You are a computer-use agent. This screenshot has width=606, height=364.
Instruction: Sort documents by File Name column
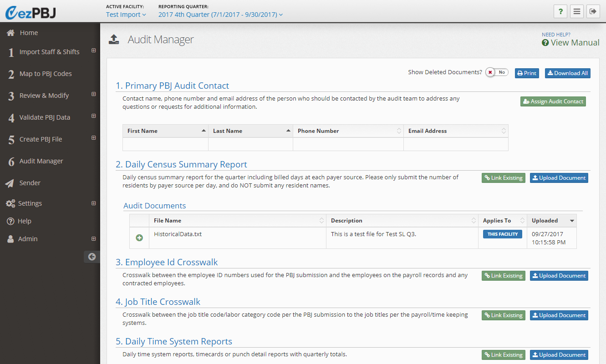(x=237, y=221)
